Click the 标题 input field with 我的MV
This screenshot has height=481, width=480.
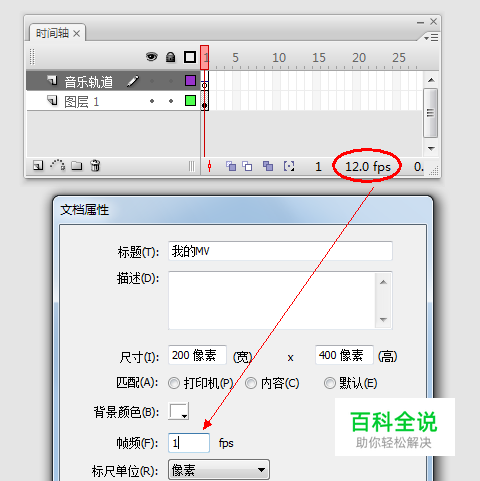pyautogui.click(x=280, y=251)
